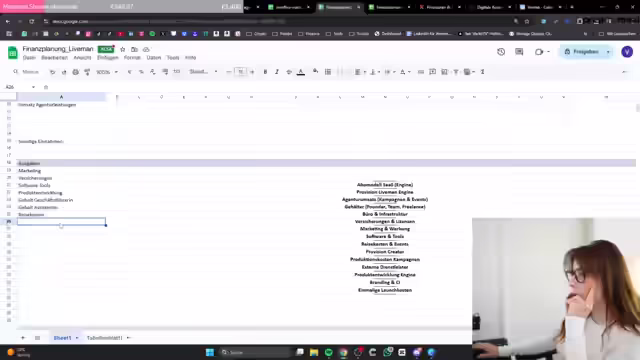Activate the paint format tool
This screenshot has width=640, height=360.
pyautogui.click(x=87, y=72)
